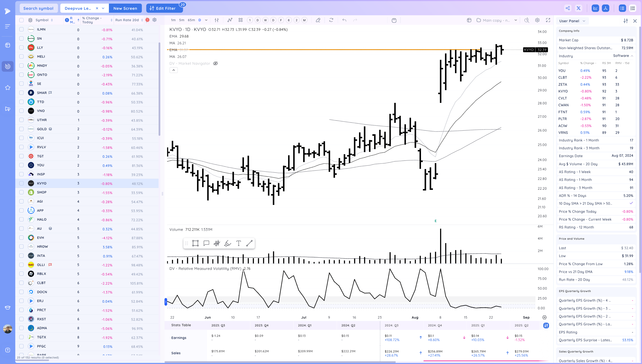Viewport: 642px width, 364px height.
Task: Open the calendar date picker icon
Action: pyautogui.click(x=394, y=20)
